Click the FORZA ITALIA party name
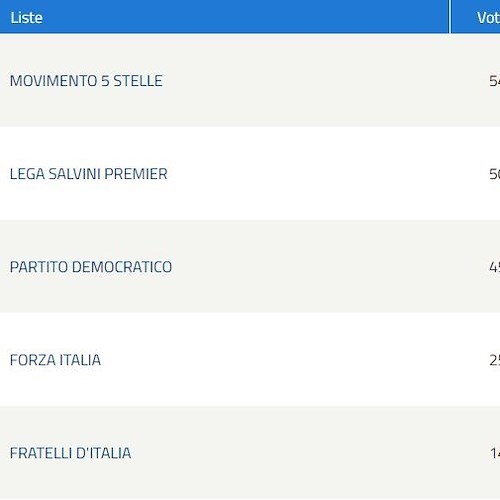Image resolution: width=500 pixels, height=500 pixels. pos(55,360)
